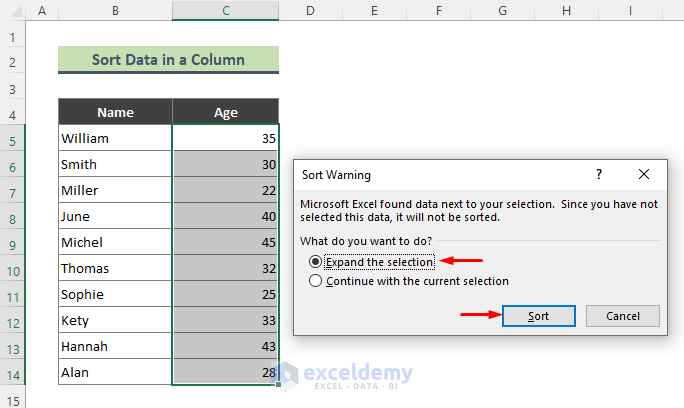Click the Name header cell

pos(115,112)
